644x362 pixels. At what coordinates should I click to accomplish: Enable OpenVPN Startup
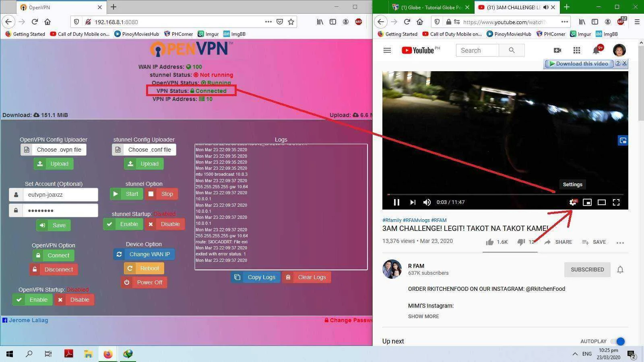tap(33, 300)
